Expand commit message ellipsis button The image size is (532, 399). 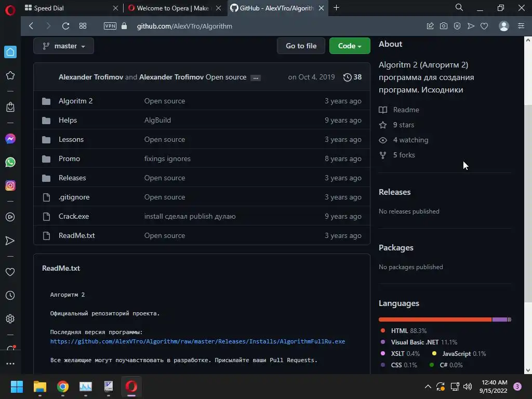tap(256, 78)
